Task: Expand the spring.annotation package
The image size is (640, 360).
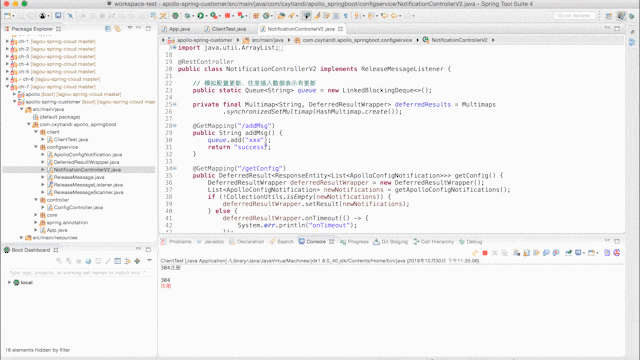Action: point(36,222)
